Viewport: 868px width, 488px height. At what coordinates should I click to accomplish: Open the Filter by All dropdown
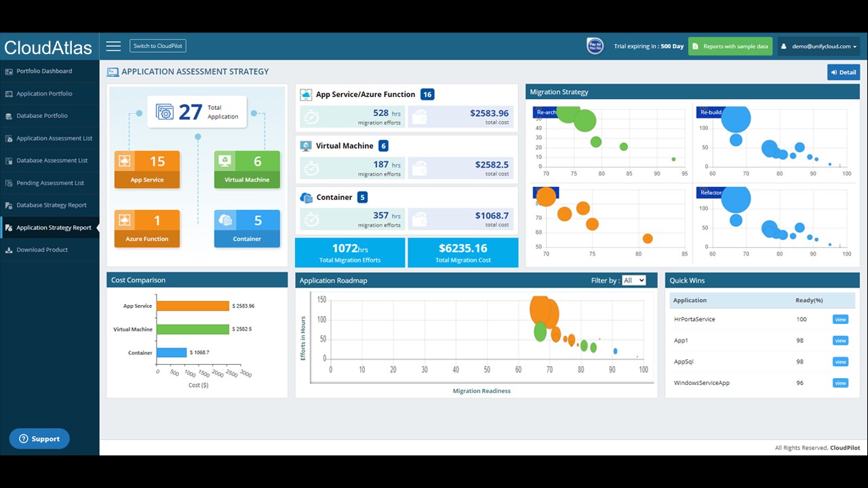point(634,280)
